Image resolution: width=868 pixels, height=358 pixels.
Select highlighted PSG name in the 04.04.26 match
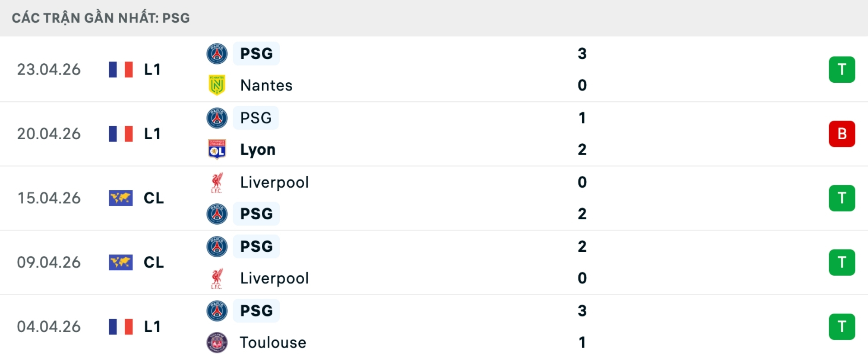click(256, 311)
